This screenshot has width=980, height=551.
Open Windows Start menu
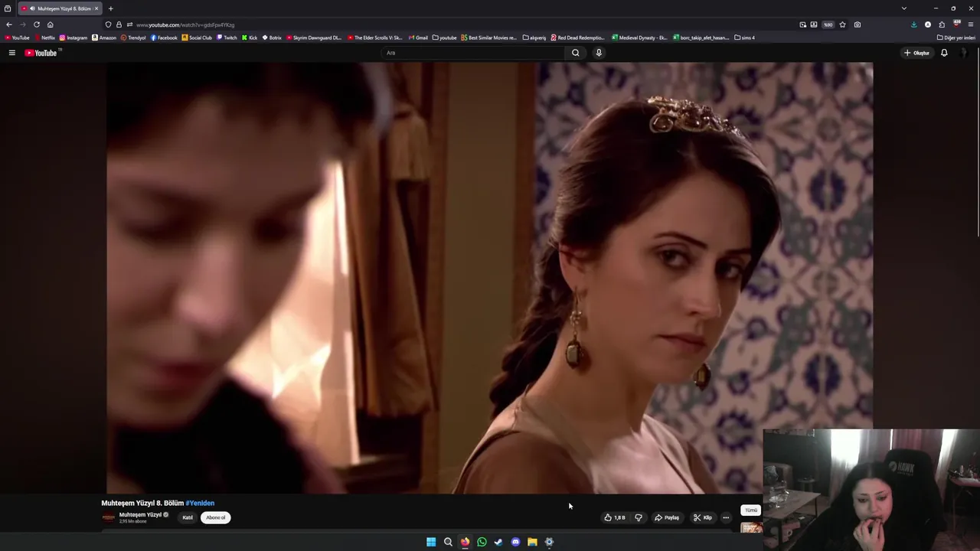tap(431, 542)
